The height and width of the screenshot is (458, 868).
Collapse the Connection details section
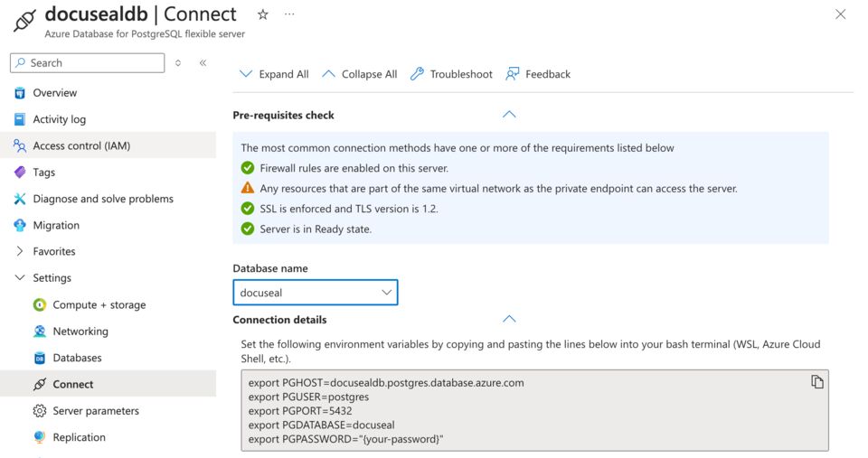click(509, 319)
